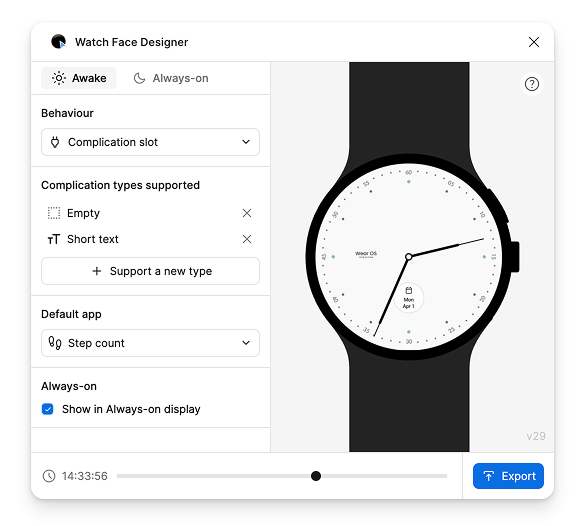This screenshot has height=526, width=581.
Task: Click the Short text type icon
Action: click(54, 239)
